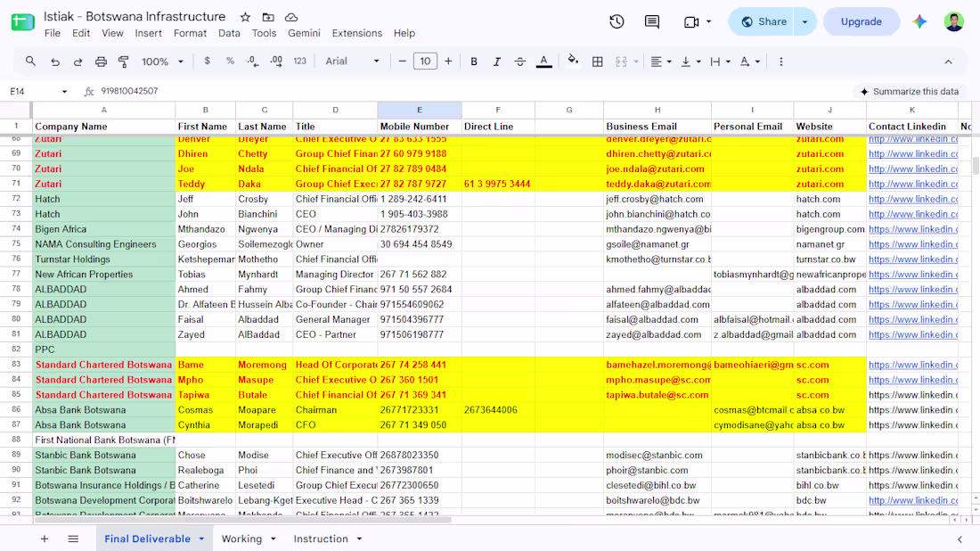This screenshot has width=980, height=551.
Task: Undo the last action
Action: [55, 62]
